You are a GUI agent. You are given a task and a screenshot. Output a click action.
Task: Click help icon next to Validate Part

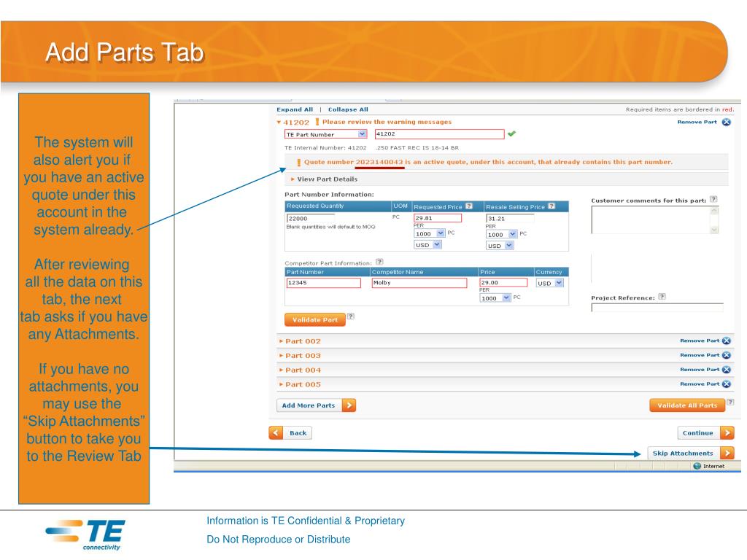click(x=351, y=316)
